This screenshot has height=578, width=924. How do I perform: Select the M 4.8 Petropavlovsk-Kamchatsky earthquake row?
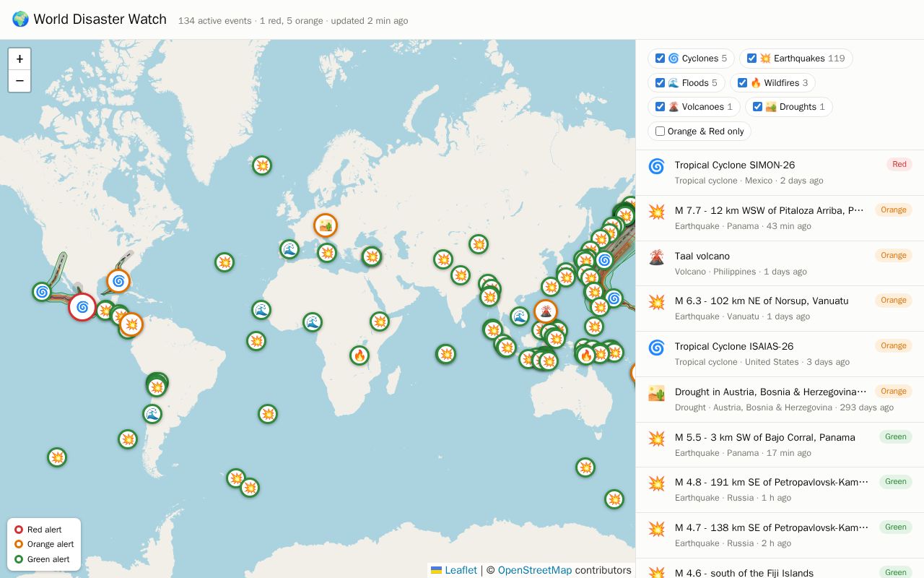pos(780,490)
